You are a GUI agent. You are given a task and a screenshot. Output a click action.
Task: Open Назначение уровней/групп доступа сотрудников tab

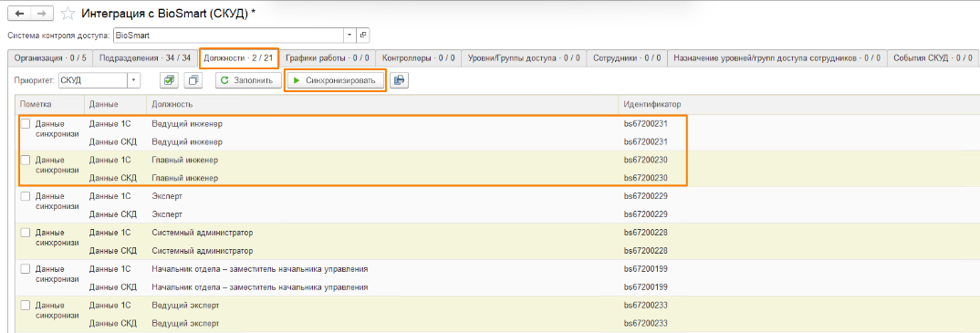coord(777,58)
